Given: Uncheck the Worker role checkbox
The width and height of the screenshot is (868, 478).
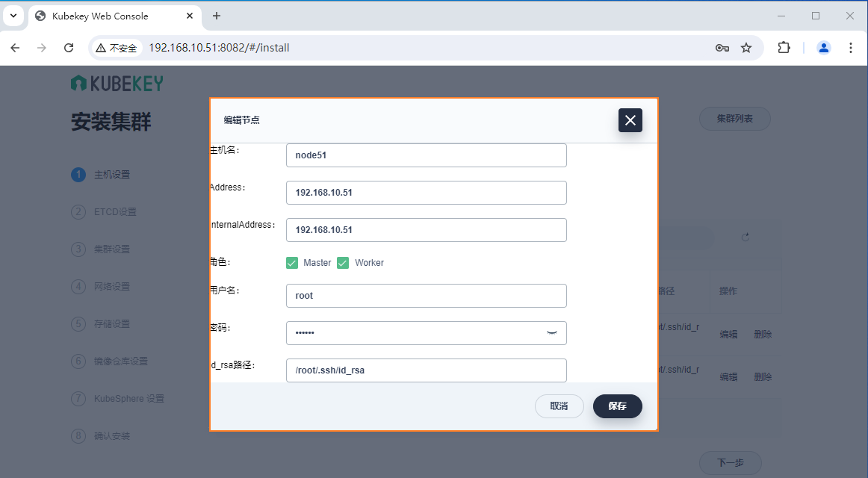Looking at the screenshot, I should tap(343, 263).
